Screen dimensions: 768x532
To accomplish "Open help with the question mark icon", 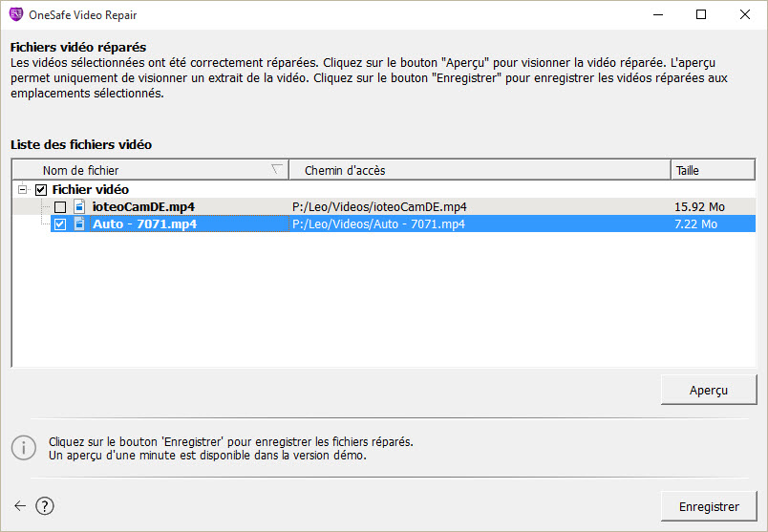I will click(45, 505).
